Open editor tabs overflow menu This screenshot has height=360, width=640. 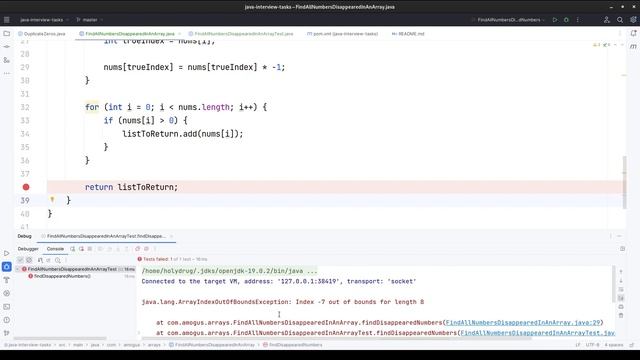(x=620, y=33)
